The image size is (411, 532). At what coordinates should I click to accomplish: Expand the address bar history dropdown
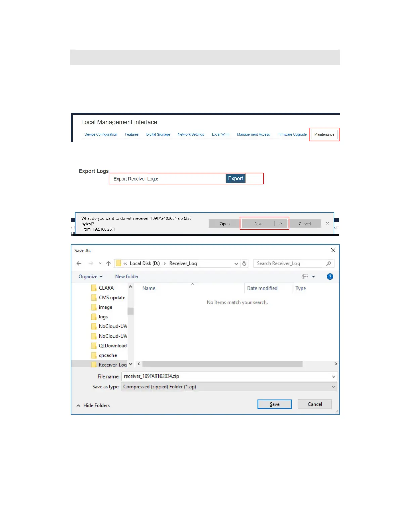click(236, 264)
